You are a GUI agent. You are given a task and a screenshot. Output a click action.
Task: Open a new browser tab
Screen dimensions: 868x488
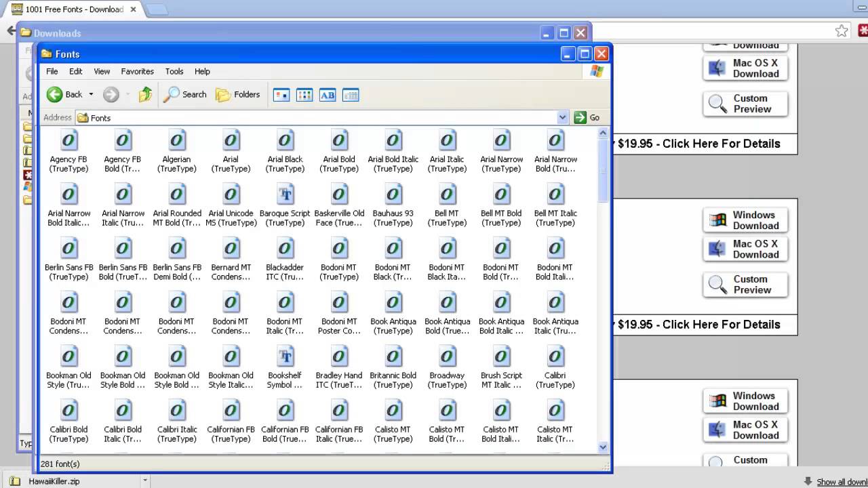(x=157, y=9)
